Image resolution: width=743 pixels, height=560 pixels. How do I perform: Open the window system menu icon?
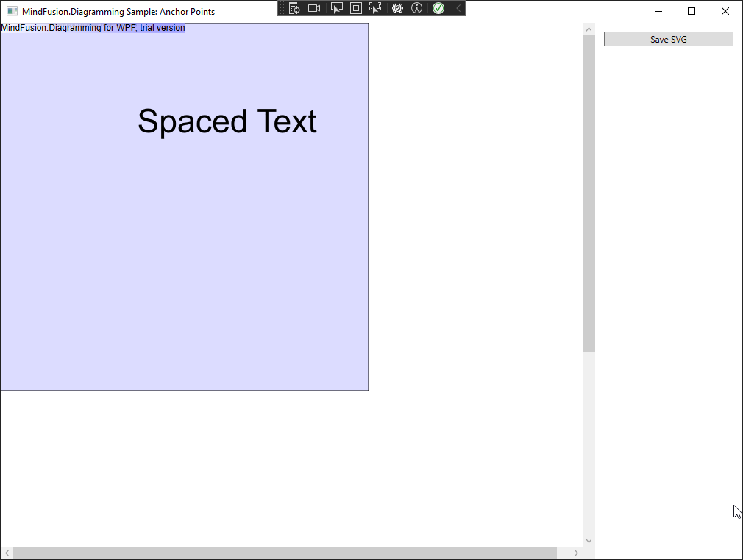12,11
